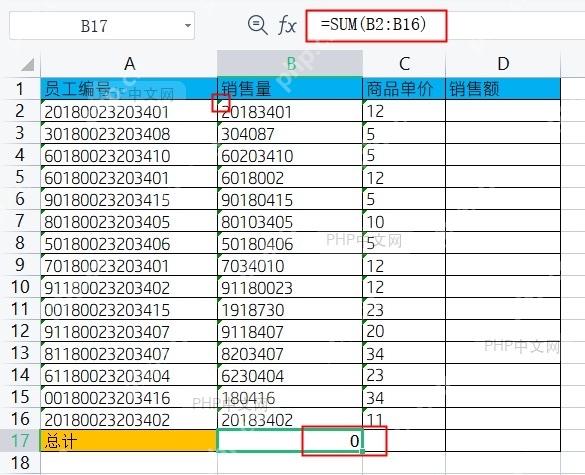The height and width of the screenshot is (475, 585).
Task: Select cell with 50180023203406
Action: pos(129,243)
